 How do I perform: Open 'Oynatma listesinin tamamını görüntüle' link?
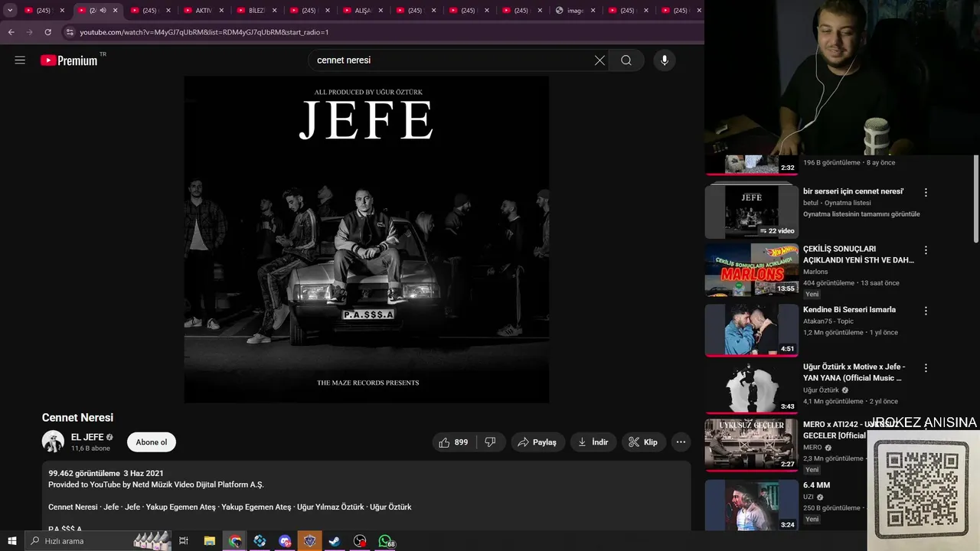(861, 214)
